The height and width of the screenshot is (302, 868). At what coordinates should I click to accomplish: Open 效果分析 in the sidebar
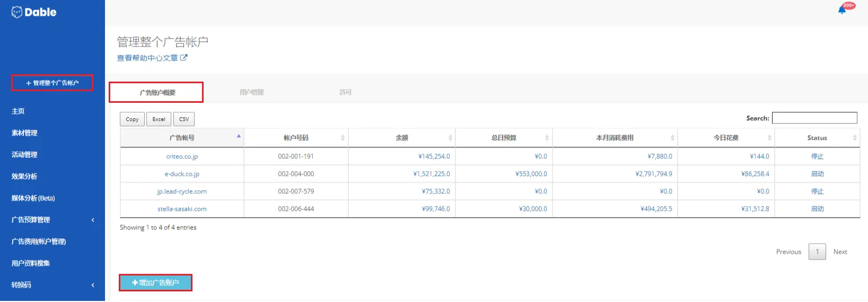coord(24,176)
